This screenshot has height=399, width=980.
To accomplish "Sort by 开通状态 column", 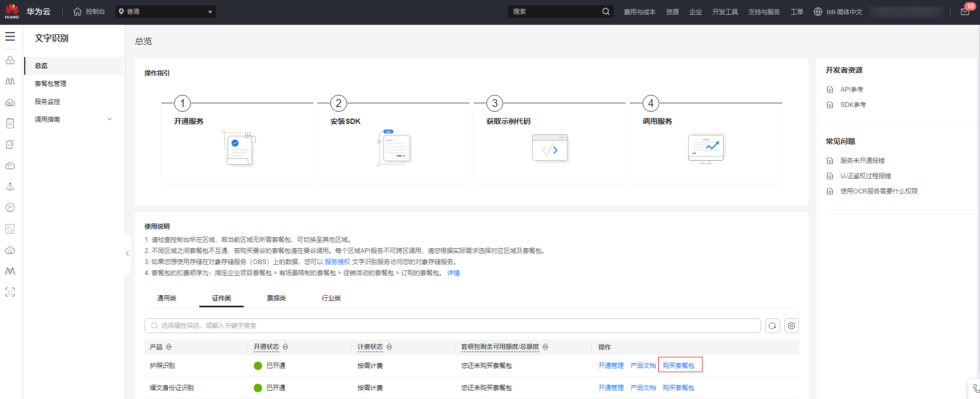I will [285, 347].
